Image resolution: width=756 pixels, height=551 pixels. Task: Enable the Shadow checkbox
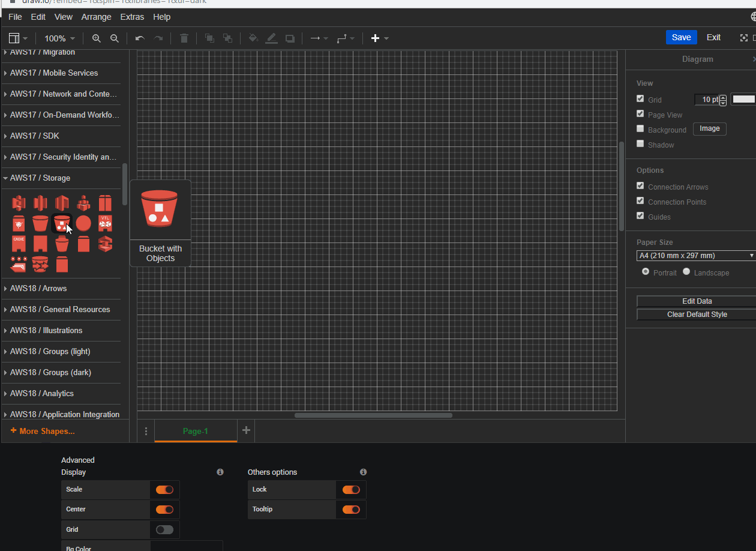(640, 143)
